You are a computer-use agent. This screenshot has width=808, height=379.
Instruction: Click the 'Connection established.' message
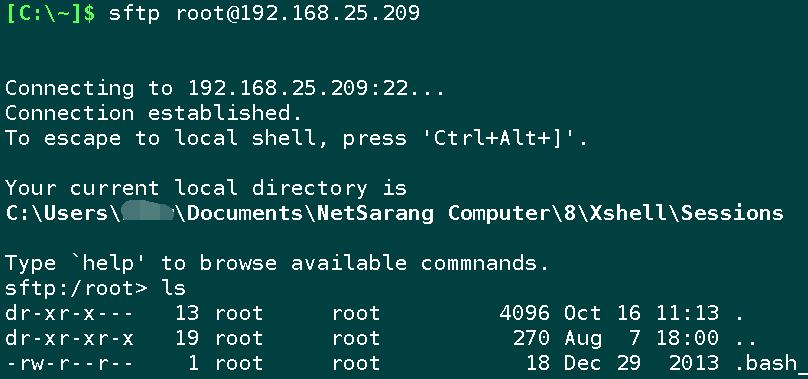pos(154,113)
